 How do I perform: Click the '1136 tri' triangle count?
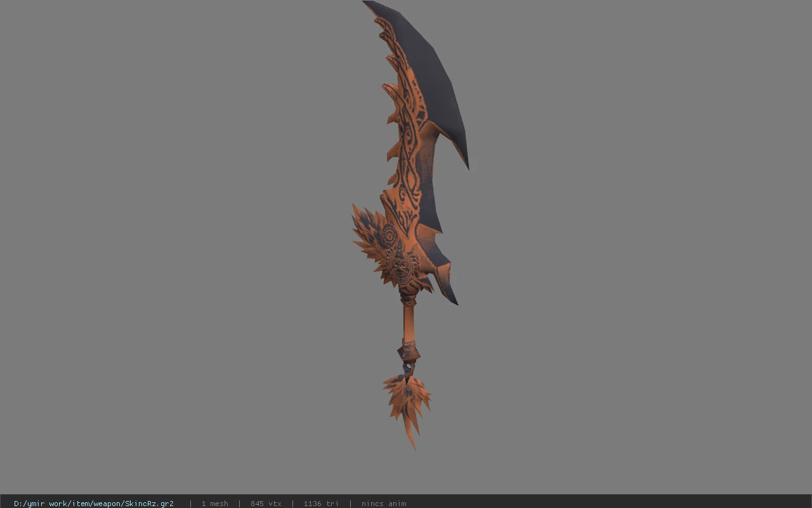[x=321, y=504]
